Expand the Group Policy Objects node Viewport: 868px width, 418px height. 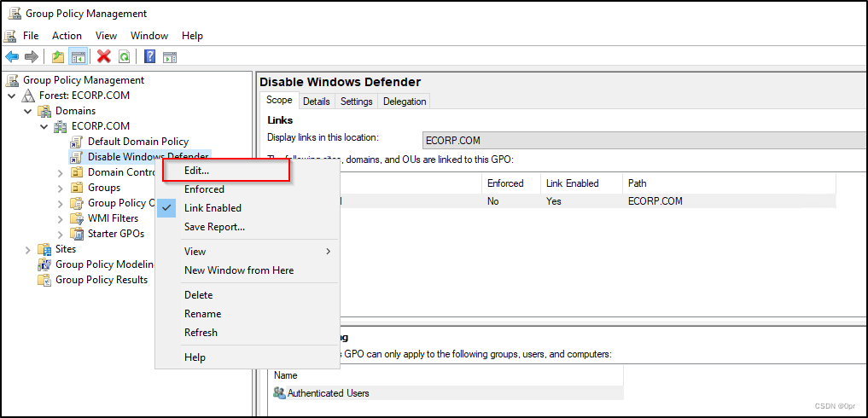point(61,203)
